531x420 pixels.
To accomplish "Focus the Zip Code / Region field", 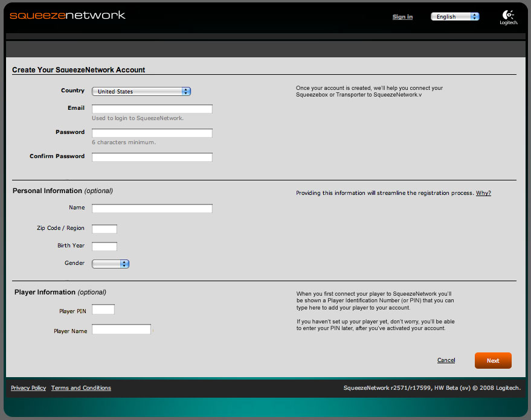I will click(104, 229).
